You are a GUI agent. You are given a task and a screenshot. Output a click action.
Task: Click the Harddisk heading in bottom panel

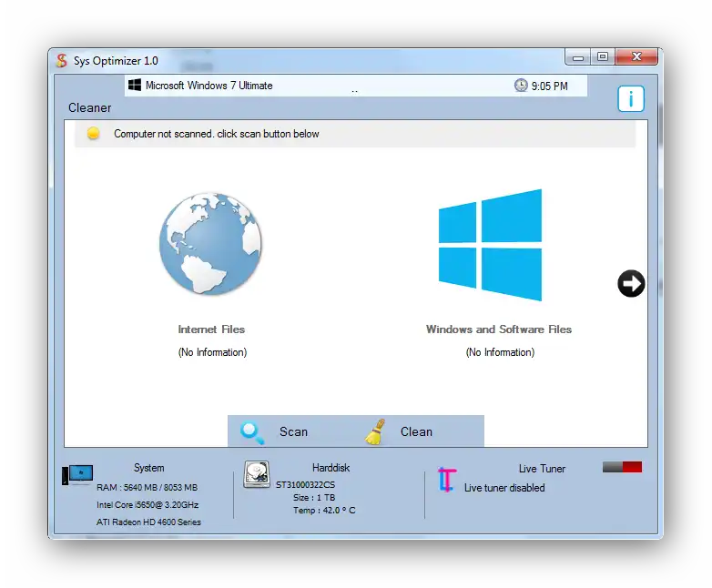click(331, 468)
